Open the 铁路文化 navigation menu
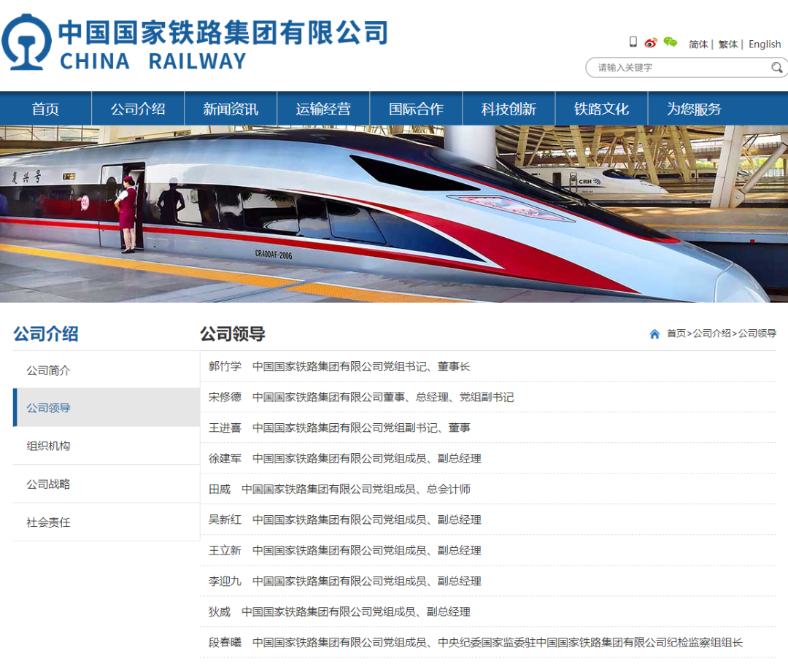The height and width of the screenshot is (672, 788). point(601,109)
